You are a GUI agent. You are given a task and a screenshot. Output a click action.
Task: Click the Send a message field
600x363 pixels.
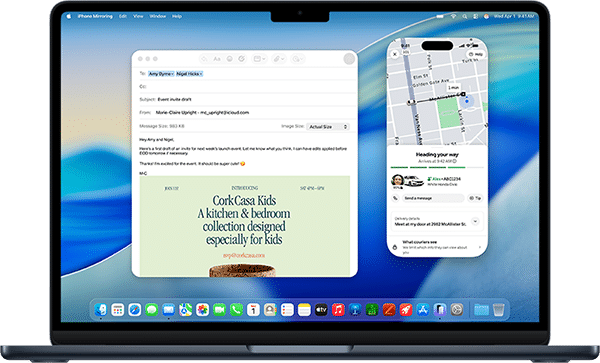[433, 198]
